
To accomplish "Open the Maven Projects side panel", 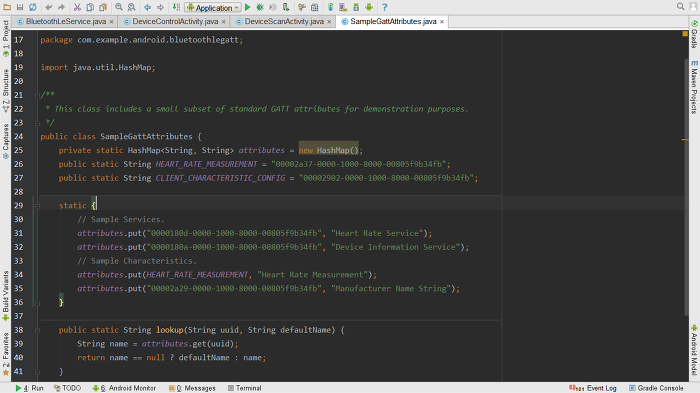I will pos(694,87).
